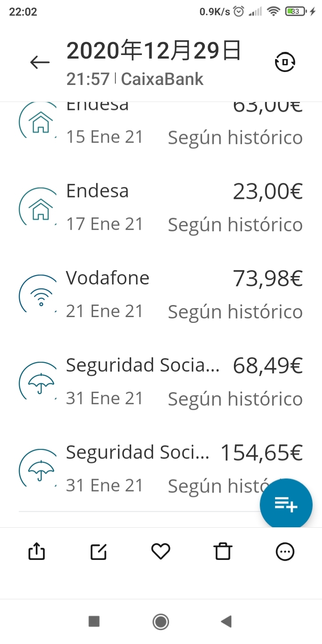This screenshot has height=644, width=322.
Task: Select the 154,65€ amount
Action: coord(262,453)
